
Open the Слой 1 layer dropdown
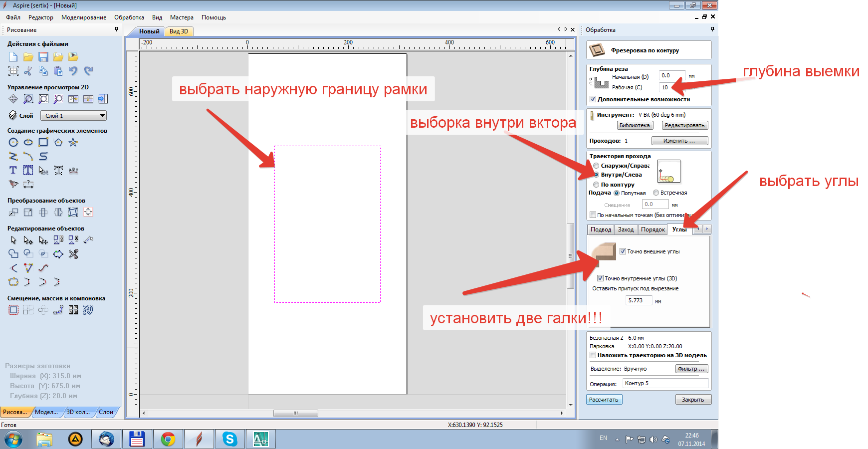[x=74, y=116]
